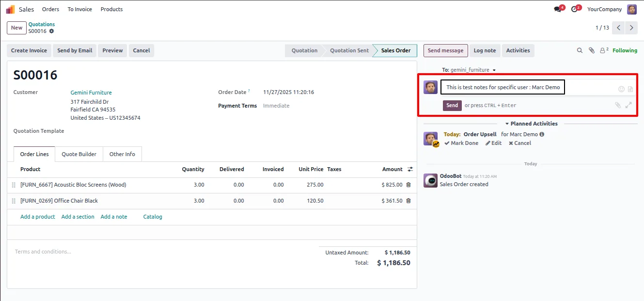Show info for the Order Upsell activity

(542, 134)
